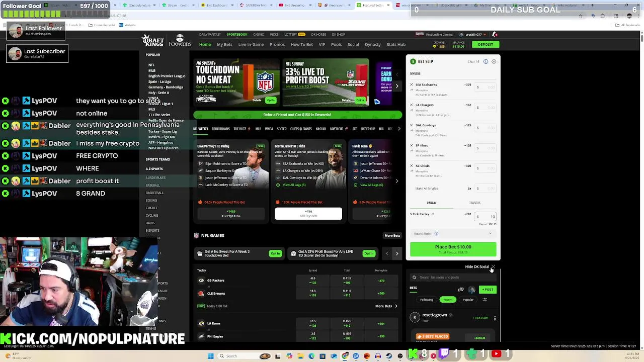644x362 pixels.
Task: Open DK Social profile avatar
Action: click(471, 290)
